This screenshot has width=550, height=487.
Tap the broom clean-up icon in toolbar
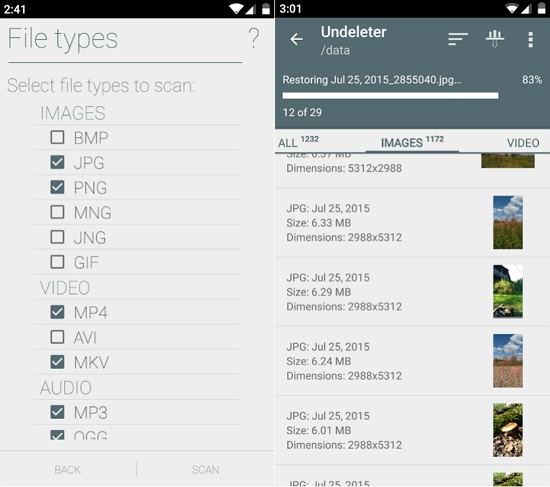click(x=495, y=39)
